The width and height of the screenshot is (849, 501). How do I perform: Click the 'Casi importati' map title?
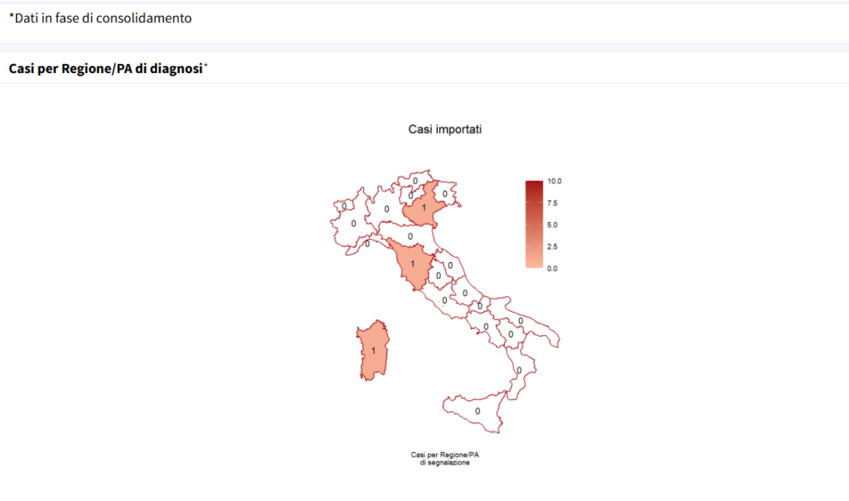(x=445, y=129)
